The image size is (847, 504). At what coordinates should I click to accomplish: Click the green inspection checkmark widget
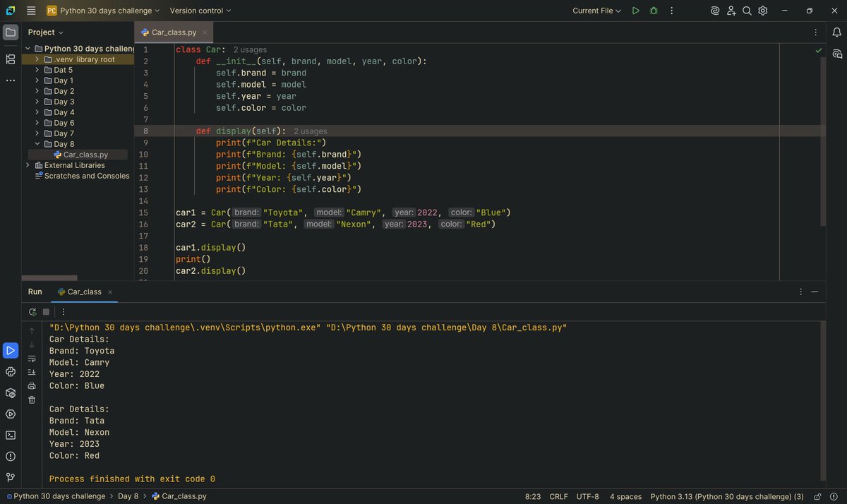point(819,51)
